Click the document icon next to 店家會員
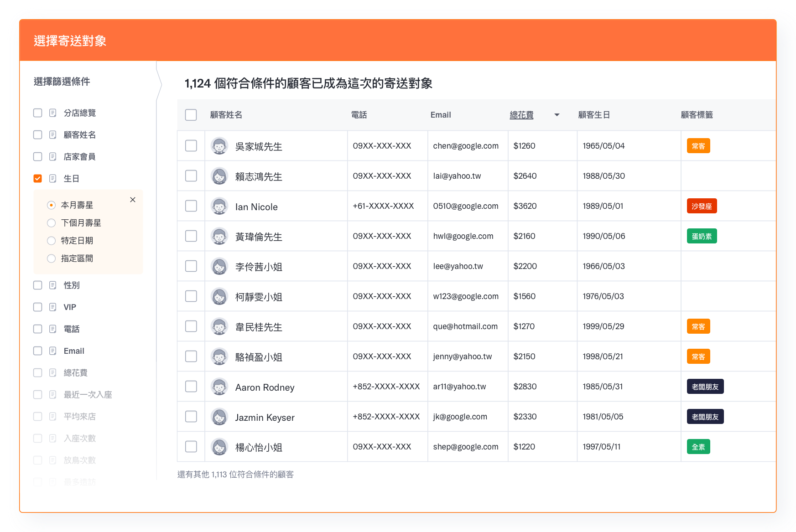The width and height of the screenshot is (796, 532). pyautogui.click(x=53, y=157)
